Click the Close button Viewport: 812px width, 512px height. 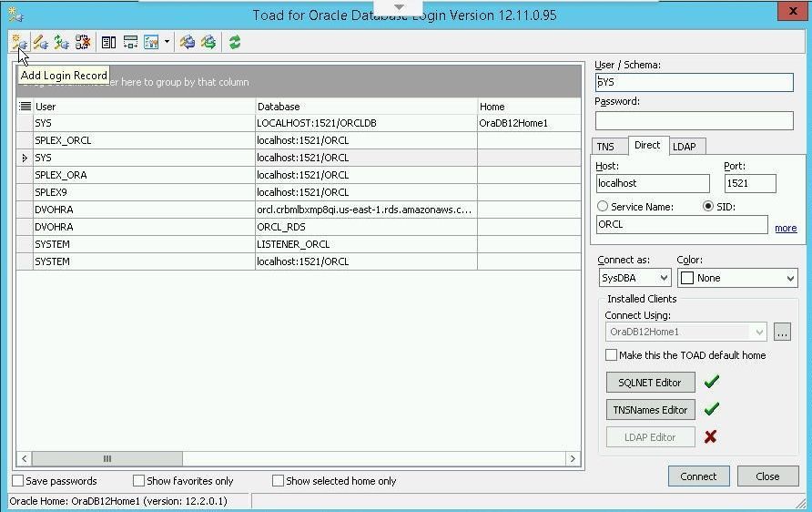(x=767, y=476)
